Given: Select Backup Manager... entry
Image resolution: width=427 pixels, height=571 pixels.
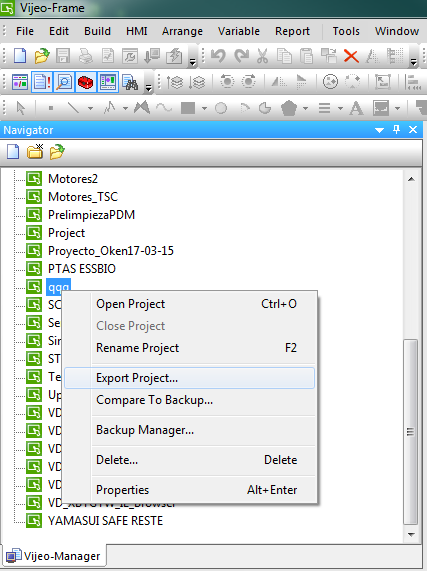Looking at the screenshot, I should click(145, 430).
